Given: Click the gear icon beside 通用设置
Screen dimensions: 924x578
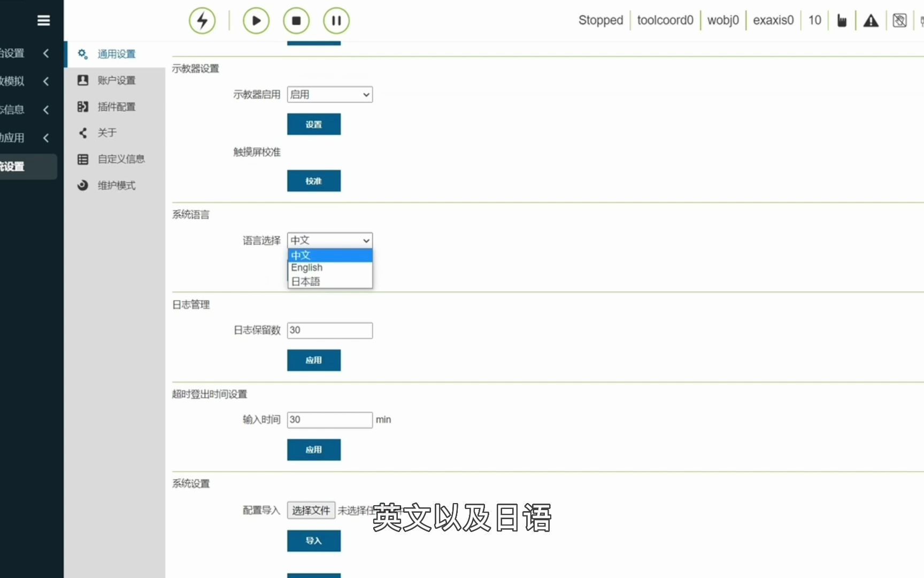Looking at the screenshot, I should coord(83,54).
